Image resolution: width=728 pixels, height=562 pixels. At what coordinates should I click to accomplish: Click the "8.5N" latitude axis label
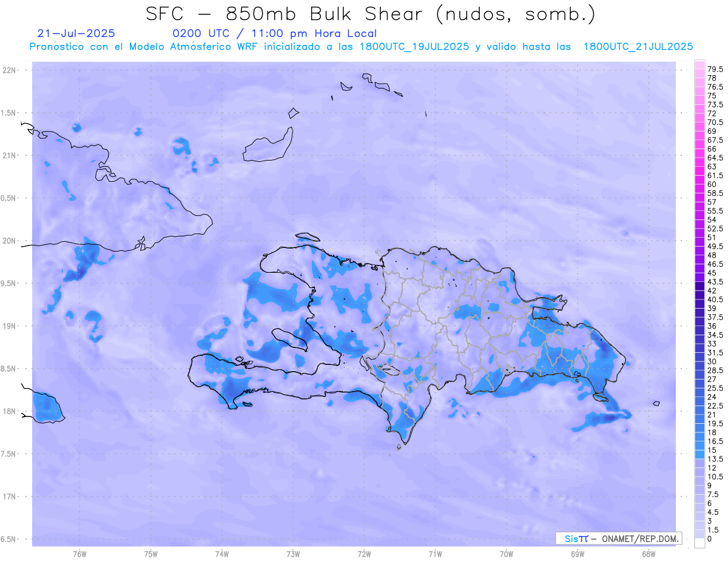click(x=8, y=369)
